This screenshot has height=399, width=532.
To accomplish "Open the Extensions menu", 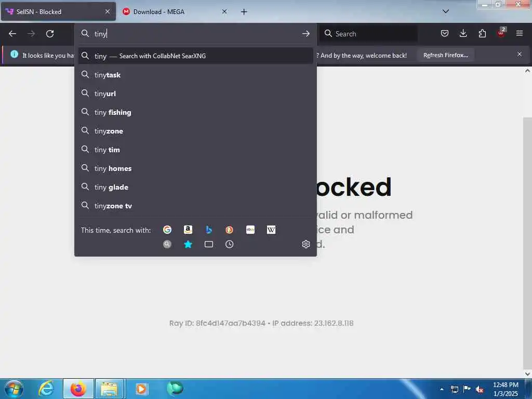I will pos(482,33).
